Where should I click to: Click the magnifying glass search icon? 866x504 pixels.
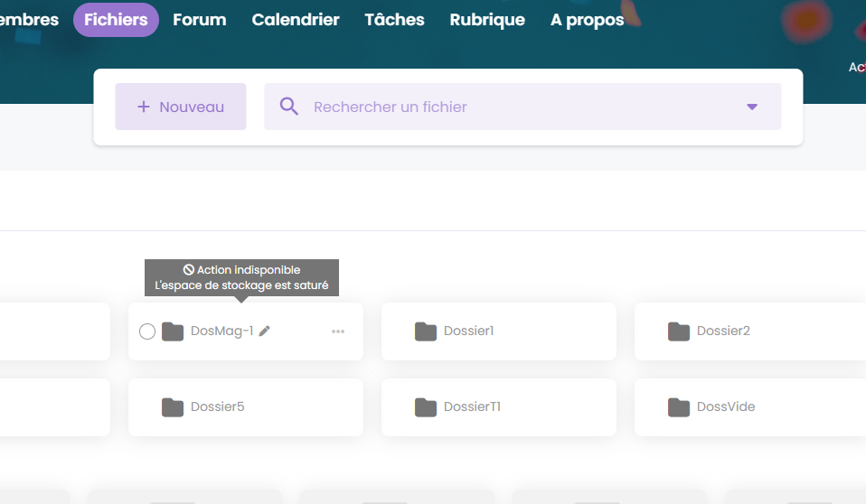click(x=289, y=107)
